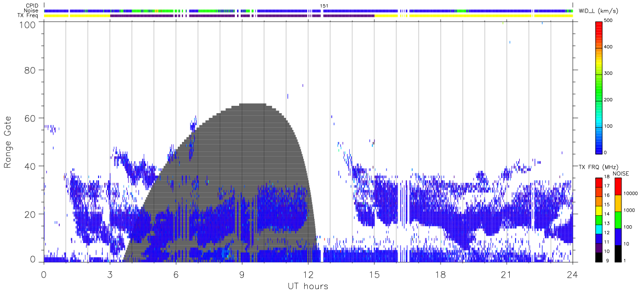
Task: Click the yellow 14-15 MHz TX FRQ swatch
Action: click(x=598, y=210)
